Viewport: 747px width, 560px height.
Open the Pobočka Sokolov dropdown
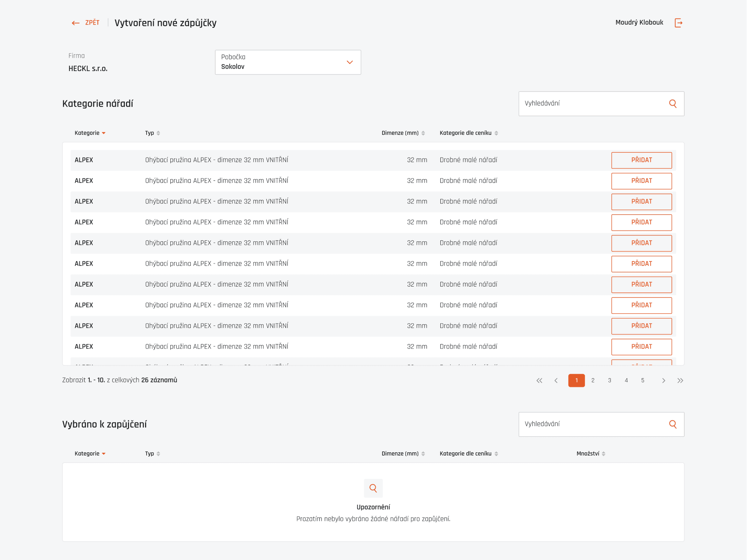click(288, 62)
